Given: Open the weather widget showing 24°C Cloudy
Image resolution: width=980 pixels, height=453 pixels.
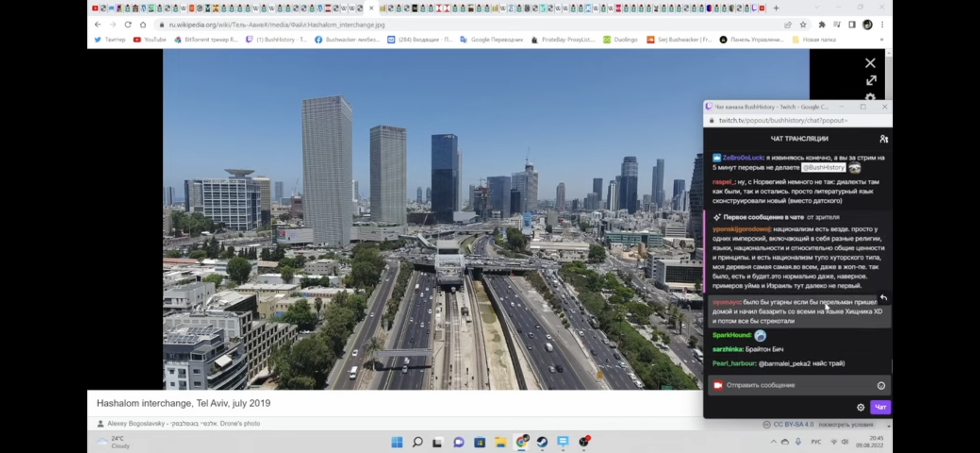Looking at the screenshot, I should [114, 442].
